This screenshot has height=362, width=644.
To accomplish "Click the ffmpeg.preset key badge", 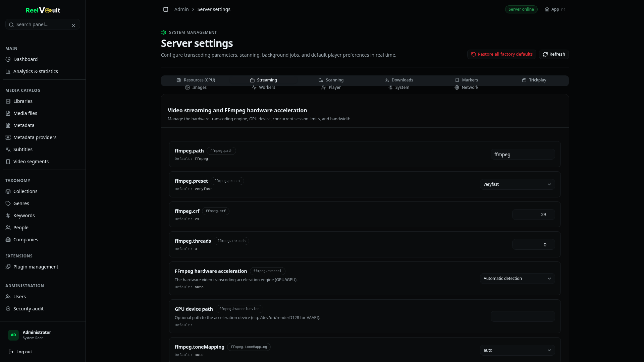I will [x=227, y=181].
